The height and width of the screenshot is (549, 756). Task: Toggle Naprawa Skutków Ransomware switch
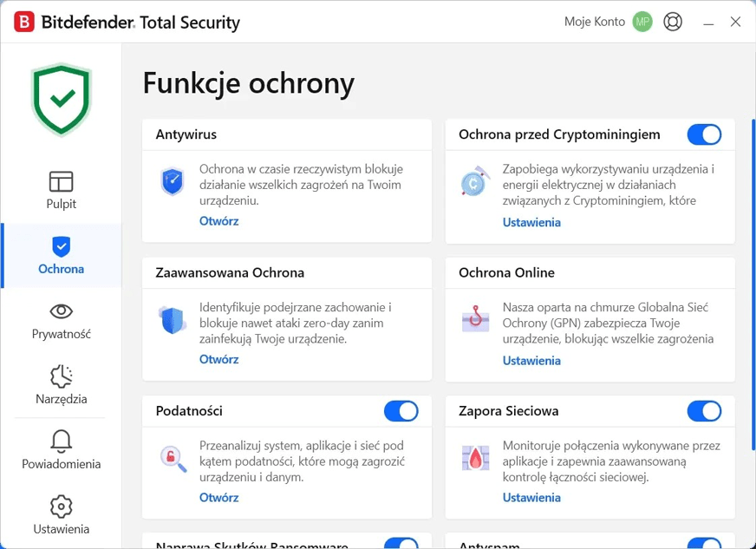[401, 543]
